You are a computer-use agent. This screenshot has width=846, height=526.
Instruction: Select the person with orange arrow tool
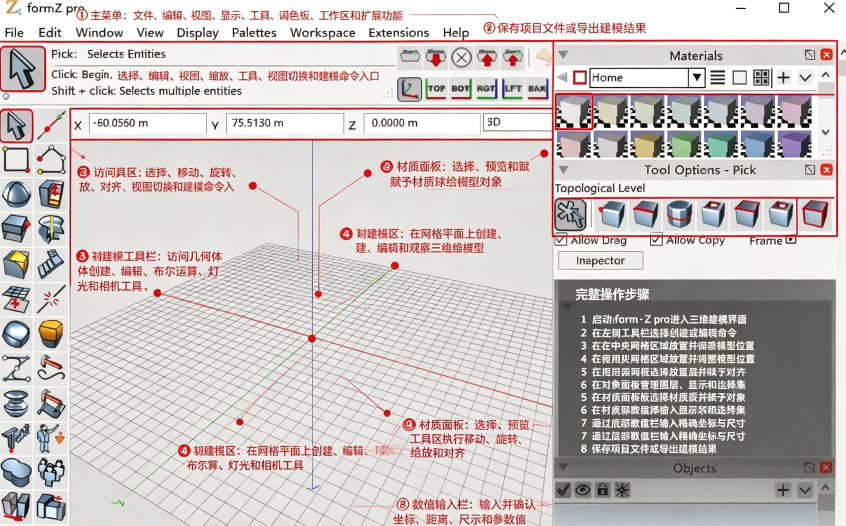point(51,438)
